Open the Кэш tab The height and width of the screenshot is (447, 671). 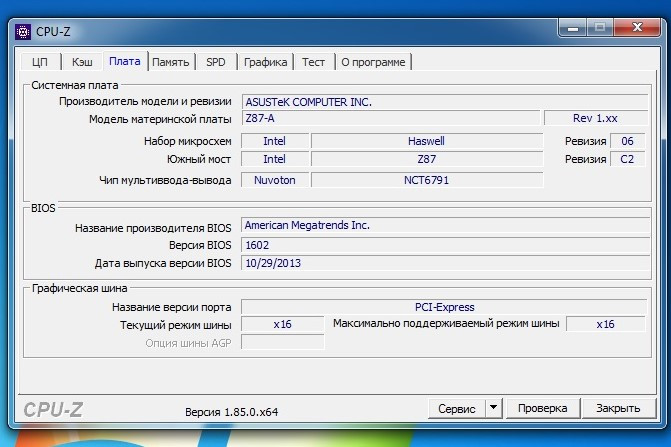(82, 62)
